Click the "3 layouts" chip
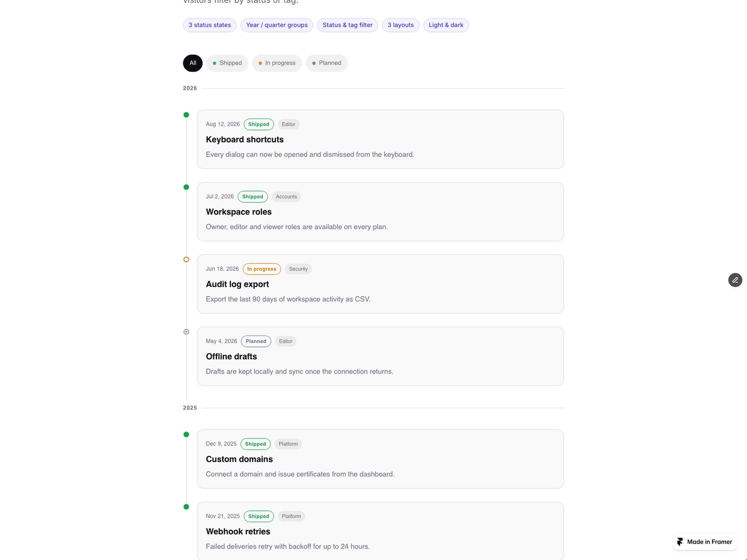This screenshot has height=560, width=747. pyautogui.click(x=401, y=25)
